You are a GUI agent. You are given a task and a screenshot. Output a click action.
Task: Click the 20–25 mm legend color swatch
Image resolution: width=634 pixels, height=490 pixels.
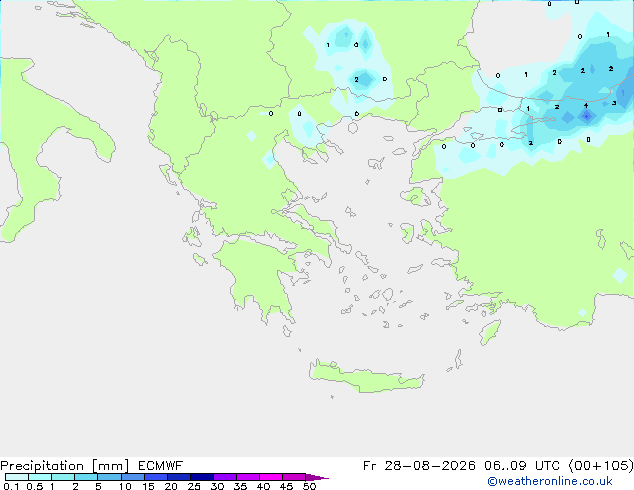click(178, 477)
